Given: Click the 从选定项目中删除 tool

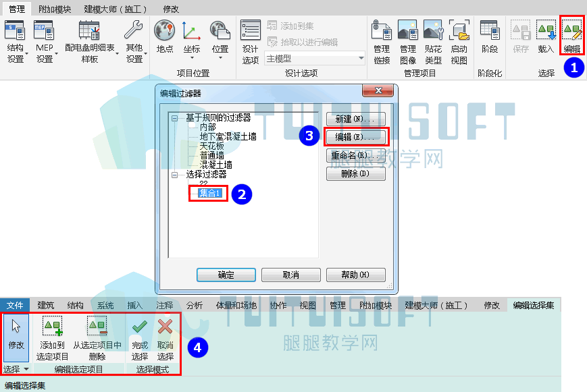Looking at the screenshot, I should (x=97, y=338).
